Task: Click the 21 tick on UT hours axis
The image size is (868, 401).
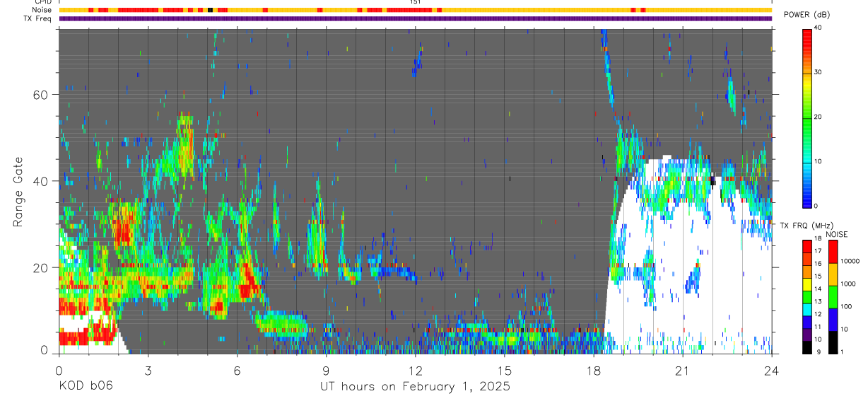Action: coord(682,371)
